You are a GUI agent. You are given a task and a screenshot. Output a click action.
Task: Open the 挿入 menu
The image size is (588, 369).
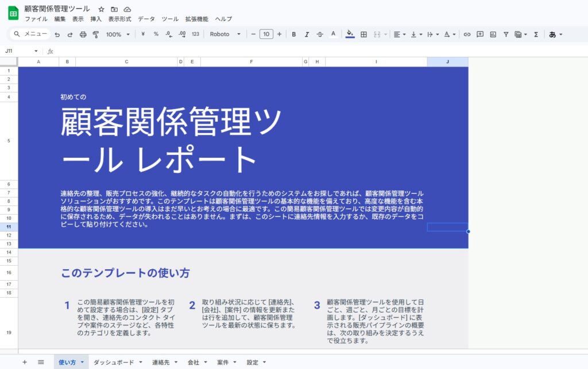[96, 19]
